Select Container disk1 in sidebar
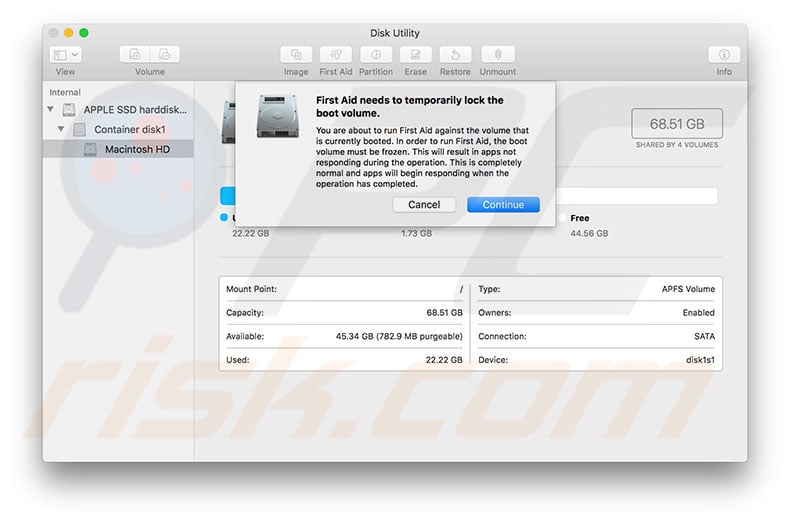This screenshot has width=790, height=523. click(x=118, y=129)
